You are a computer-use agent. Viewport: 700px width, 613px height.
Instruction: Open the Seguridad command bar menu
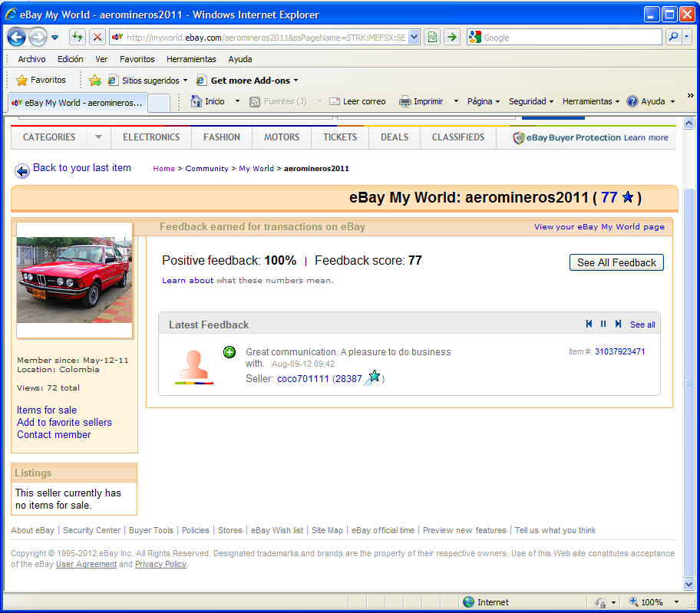[x=531, y=101]
